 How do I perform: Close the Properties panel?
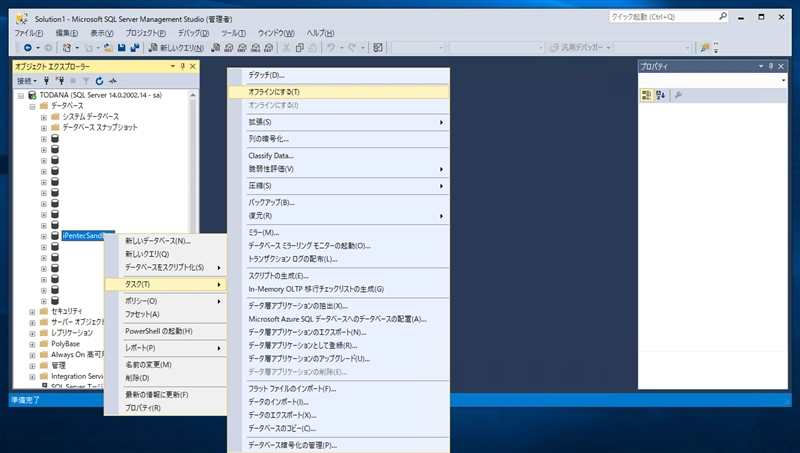pos(781,66)
